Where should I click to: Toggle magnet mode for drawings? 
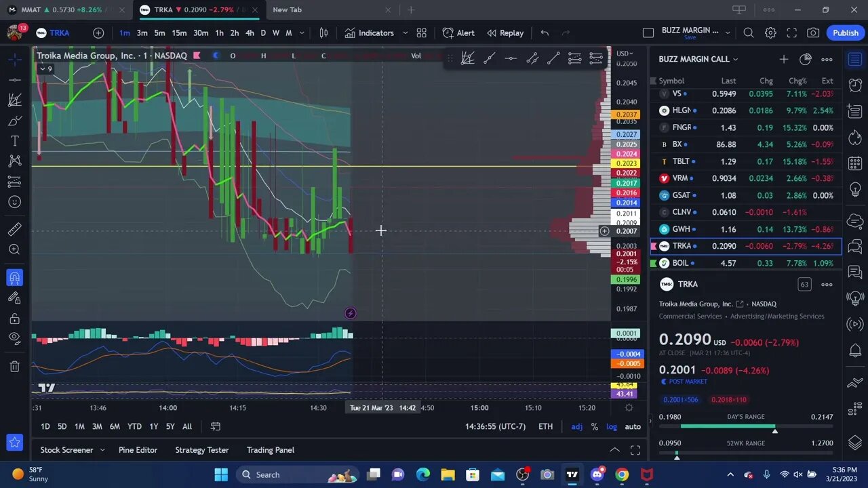pyautogui.click(x=14, y=278)
